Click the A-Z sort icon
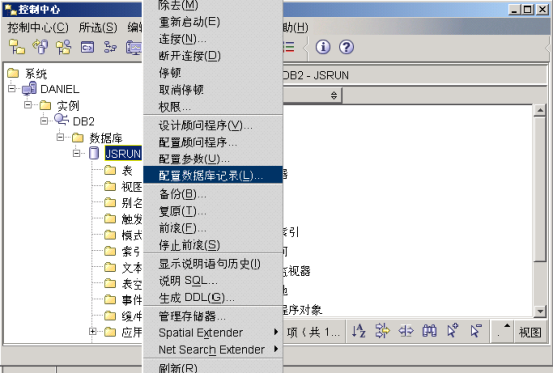The width and height of the screenshot is (554, 374). click(359, 331)
